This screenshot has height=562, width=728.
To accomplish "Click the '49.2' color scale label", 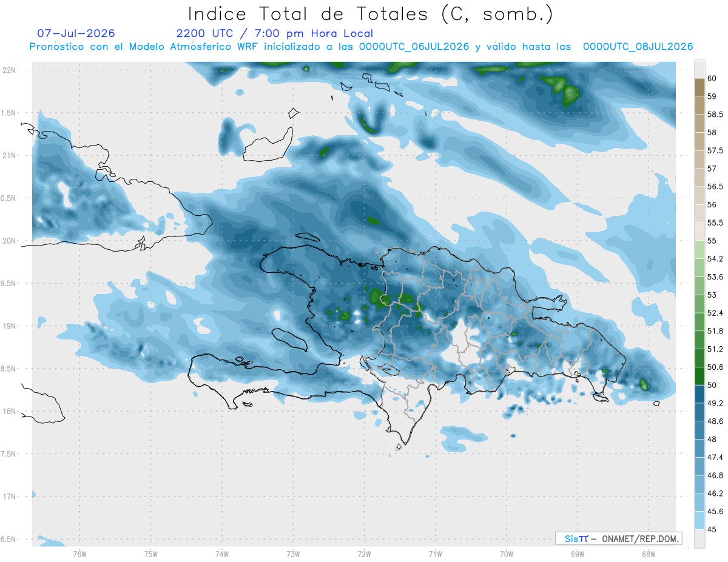I will pyautogui.click(x=715, y=403).
